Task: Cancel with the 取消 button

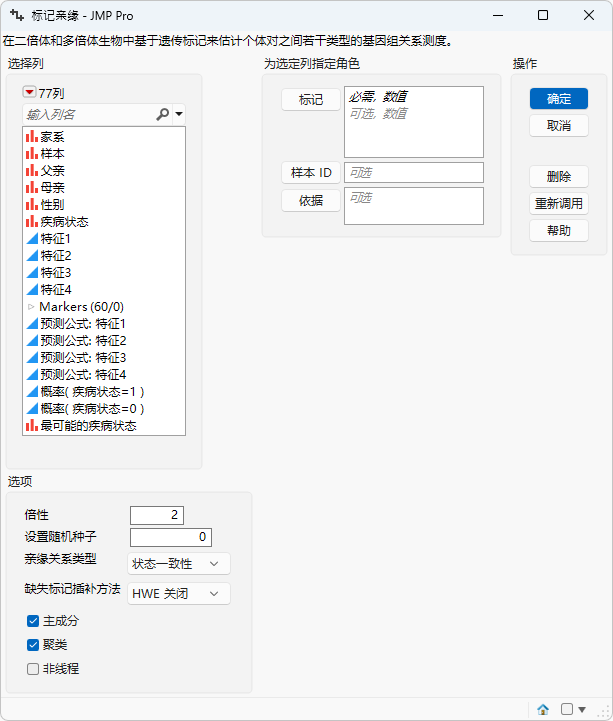Action: click(559, 126)
